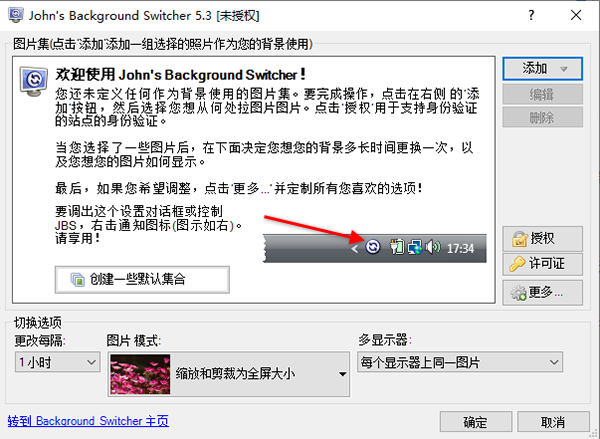Open the 添加 dropdown arrow

[563, 69]
